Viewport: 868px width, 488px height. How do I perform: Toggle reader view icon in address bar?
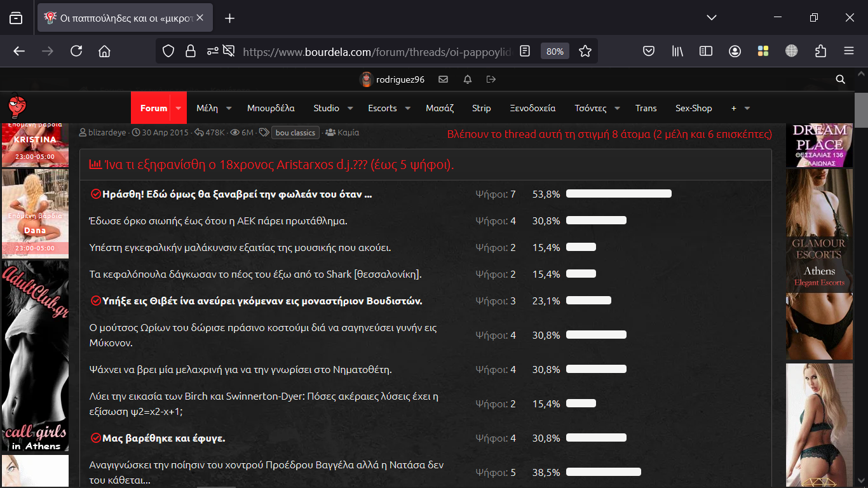(x=524, y=51)
